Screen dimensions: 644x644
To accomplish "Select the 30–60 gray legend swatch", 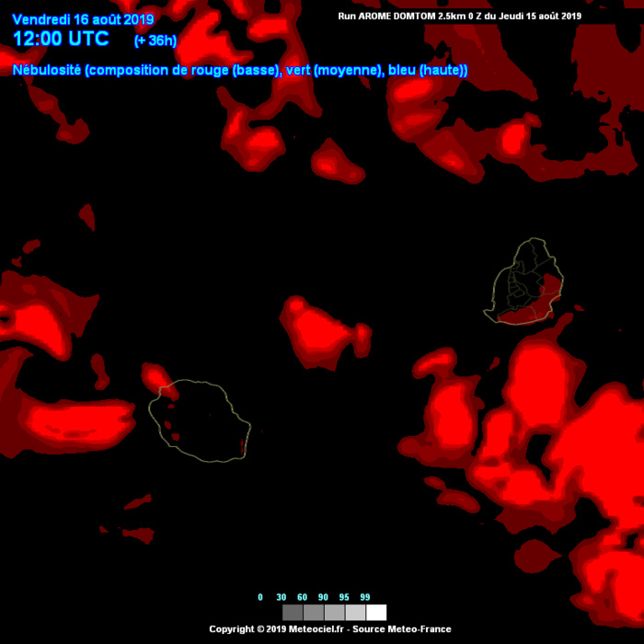I will pos(314,613).
